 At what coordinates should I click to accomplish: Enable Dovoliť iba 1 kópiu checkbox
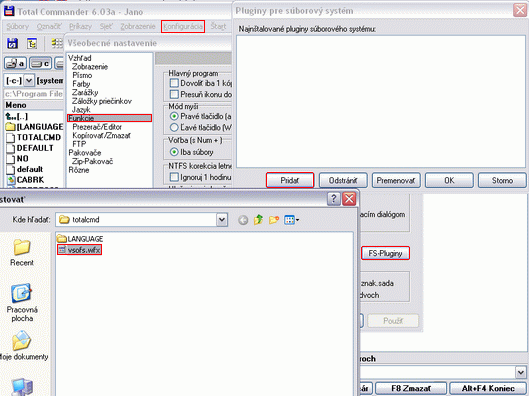174,83
